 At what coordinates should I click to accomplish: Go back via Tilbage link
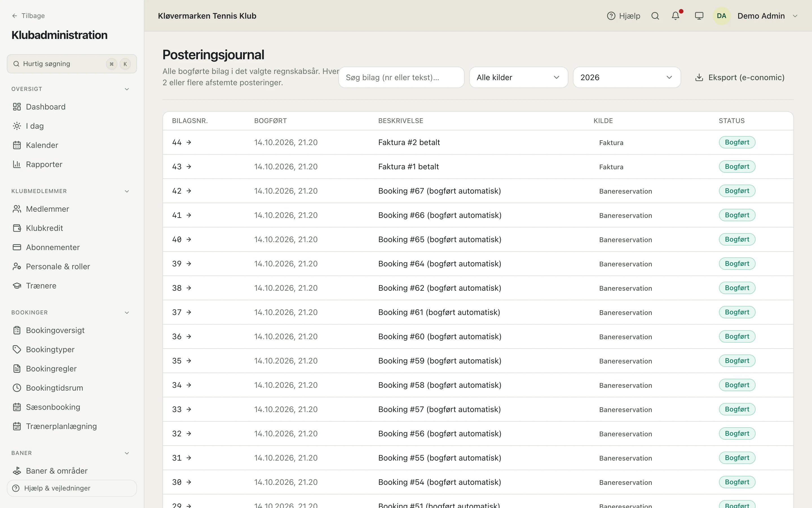[28, 16]
